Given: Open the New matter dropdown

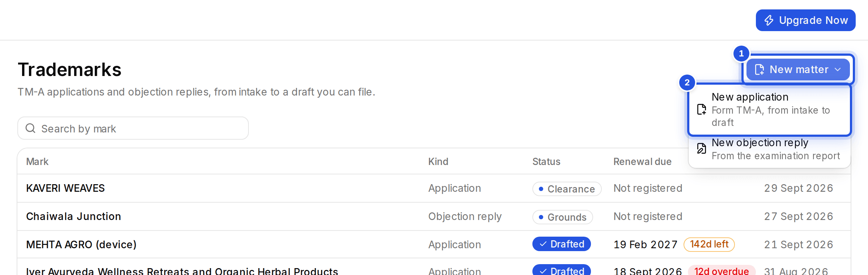Looking at the screenshot, I should coord(798,69).
